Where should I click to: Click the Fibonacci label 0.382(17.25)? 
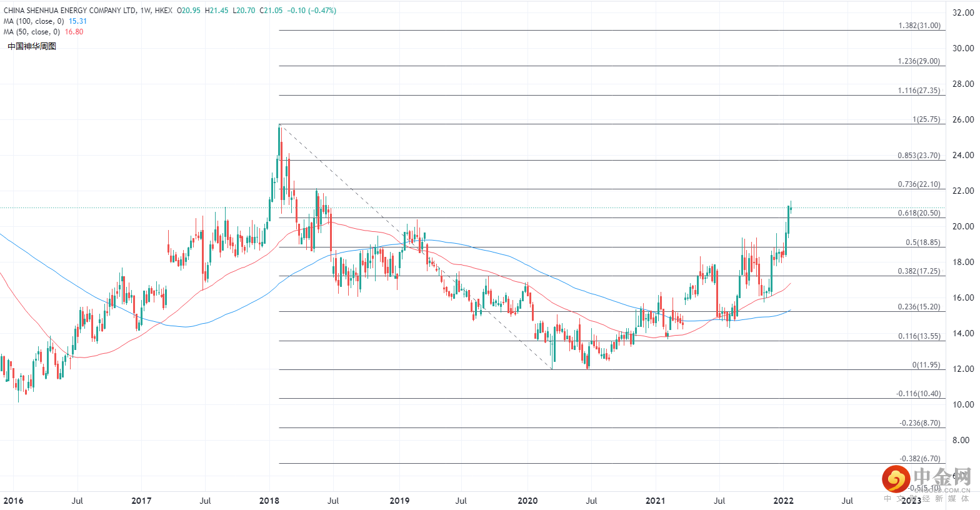click(x=919, y=271)
